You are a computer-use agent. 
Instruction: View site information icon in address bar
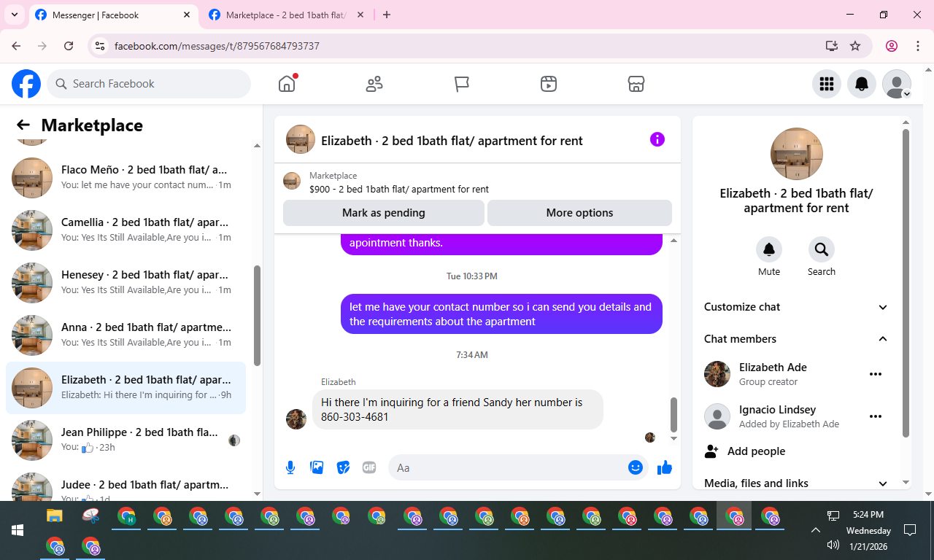[x=101, y=46]
